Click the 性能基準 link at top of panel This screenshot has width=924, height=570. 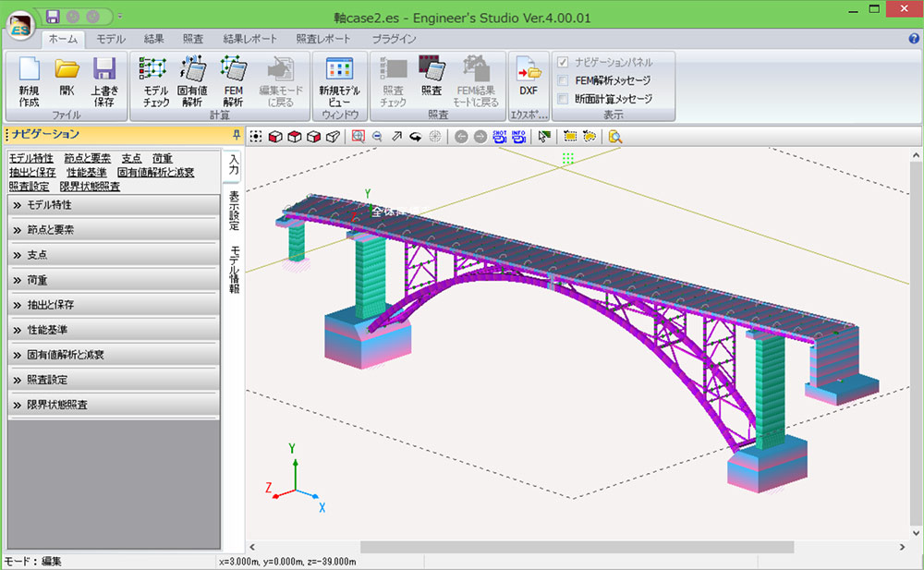coord(86,173)
